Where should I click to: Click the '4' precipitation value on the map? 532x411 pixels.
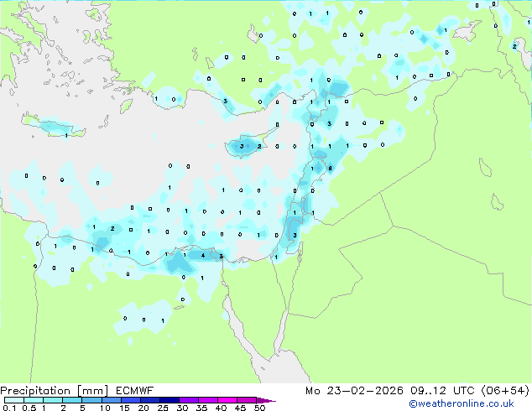203,255
